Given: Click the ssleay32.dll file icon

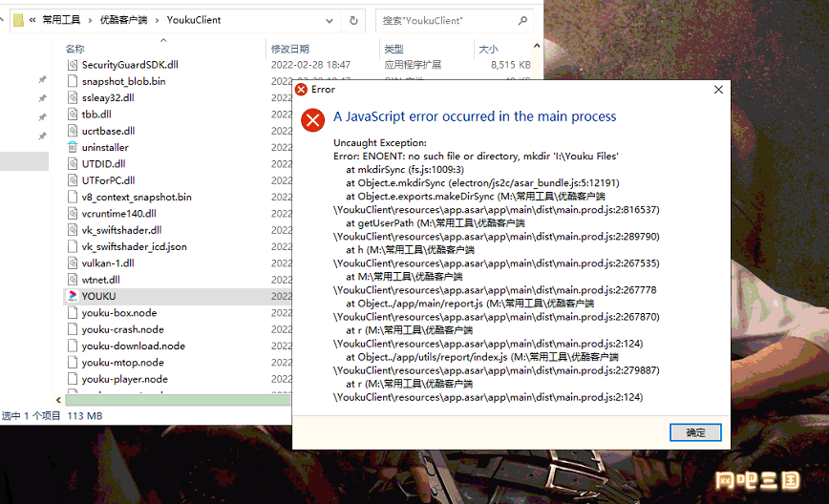Looking at the screenshot, I should [73, 97].
